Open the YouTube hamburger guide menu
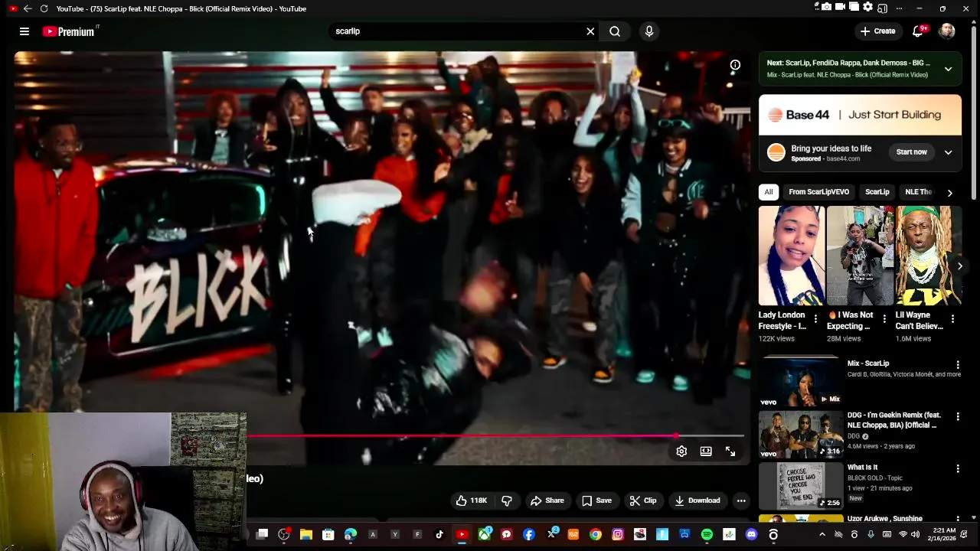 click(x=24, y=31)
